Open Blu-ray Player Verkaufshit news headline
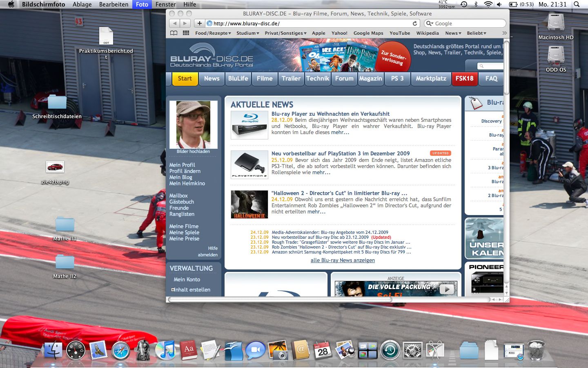The width and height of the screenshot is (588, 368). (x=330, y=114)
